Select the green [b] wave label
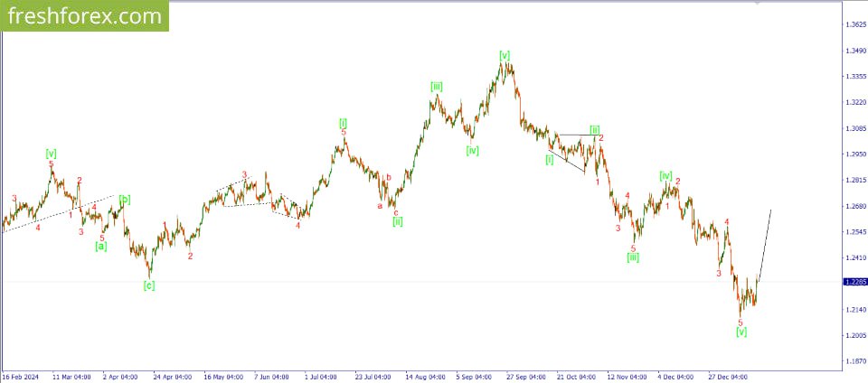Image resolution: width=868 pixels, height=383 pixels. pyautogui.click(x=125, y=200)
